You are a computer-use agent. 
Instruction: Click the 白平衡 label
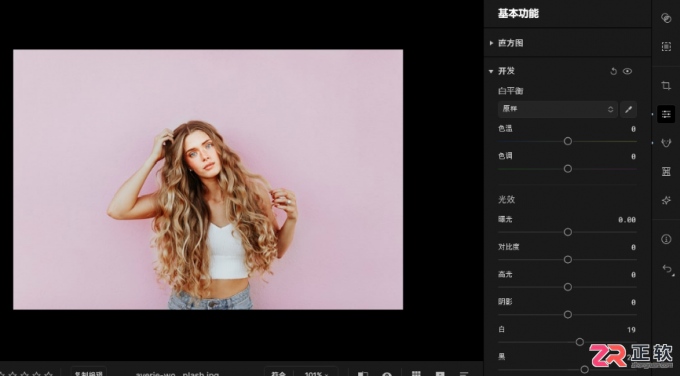[x=510, y=91]
